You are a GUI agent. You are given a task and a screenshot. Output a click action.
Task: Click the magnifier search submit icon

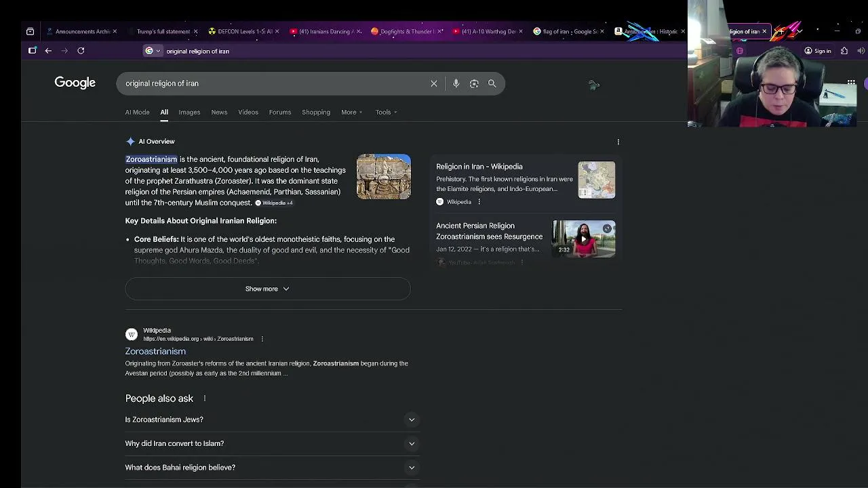click(492, 83)
